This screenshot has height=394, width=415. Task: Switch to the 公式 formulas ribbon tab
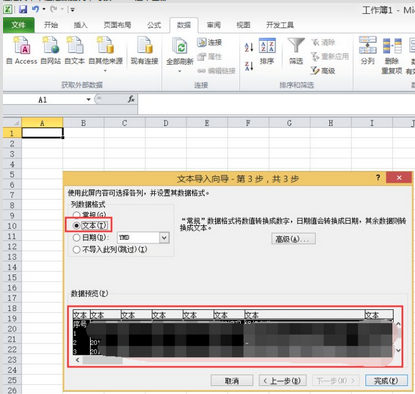point(154,25)
